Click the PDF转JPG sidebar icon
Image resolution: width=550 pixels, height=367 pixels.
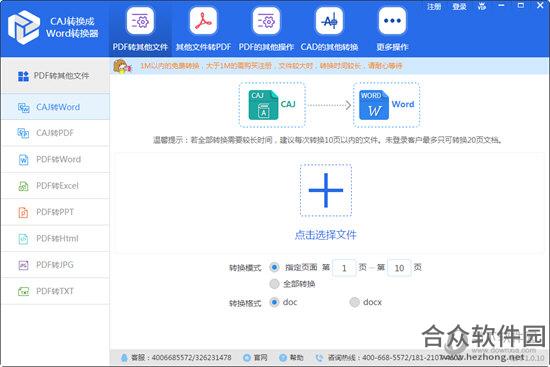[24, 265]
